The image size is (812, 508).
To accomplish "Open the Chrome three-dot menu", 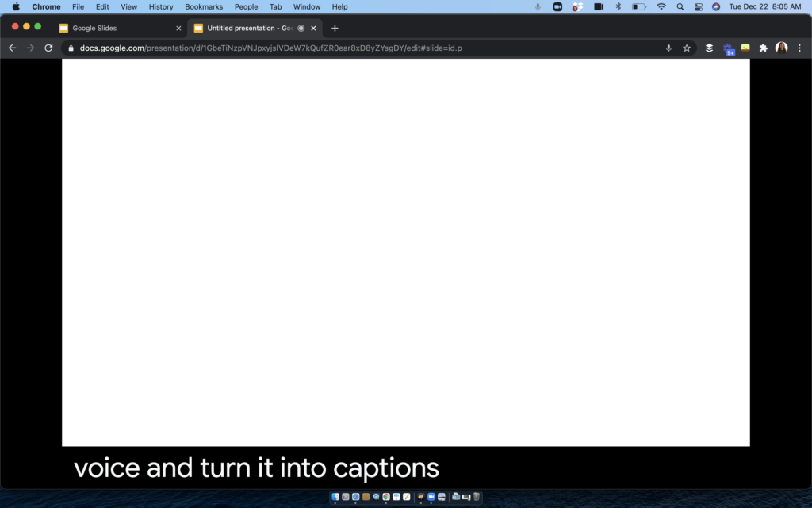I will point(799,48).
